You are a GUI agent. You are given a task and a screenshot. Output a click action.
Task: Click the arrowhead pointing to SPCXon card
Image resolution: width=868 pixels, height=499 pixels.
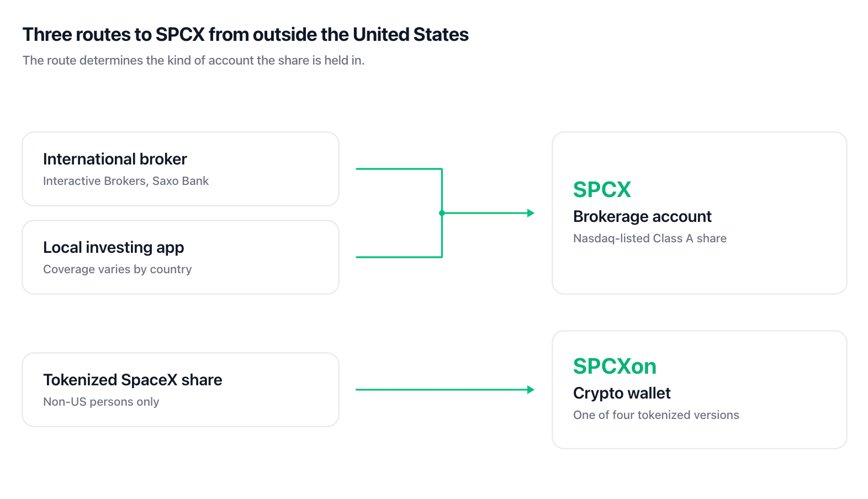(x=531, y=390)
